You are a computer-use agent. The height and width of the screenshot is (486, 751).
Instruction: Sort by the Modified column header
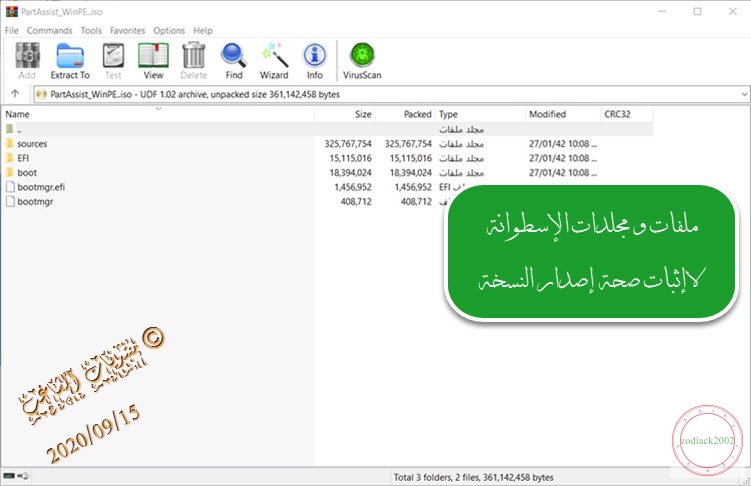[x=563, y=114]
